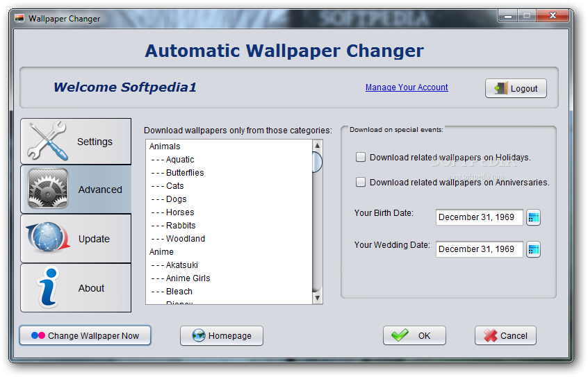Select the Aquatic subcategory

click(x=229, y=159)
